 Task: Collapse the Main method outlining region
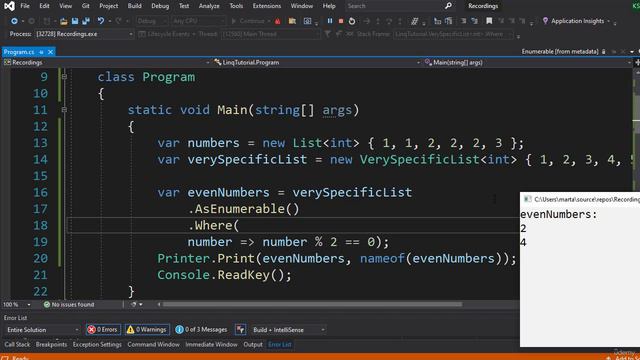click(64, 110)
